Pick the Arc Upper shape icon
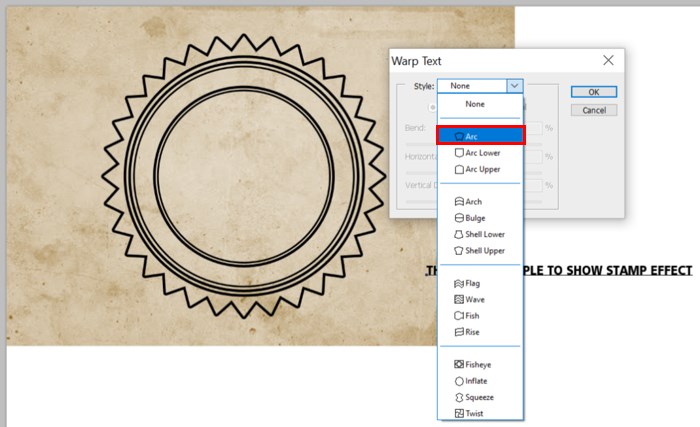 [459, 169]
